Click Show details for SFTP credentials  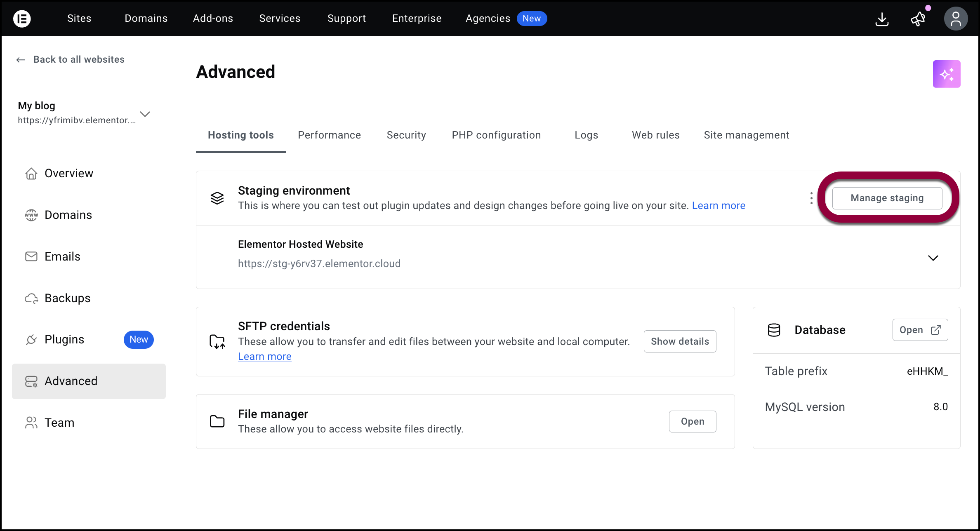tap(680, 341)
